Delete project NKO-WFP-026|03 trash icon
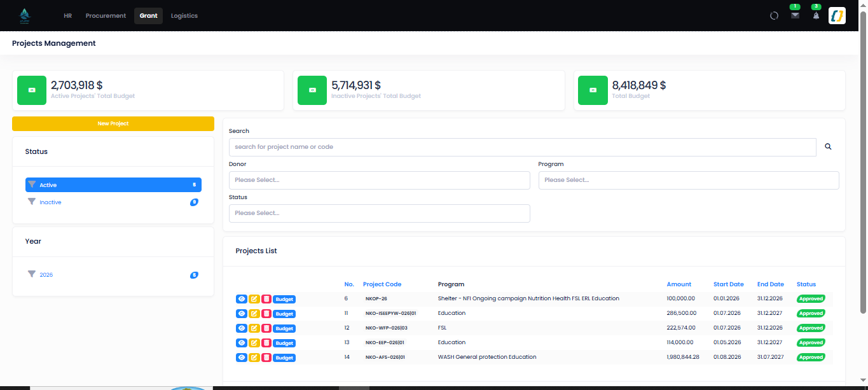 click(x=266, y=328)
